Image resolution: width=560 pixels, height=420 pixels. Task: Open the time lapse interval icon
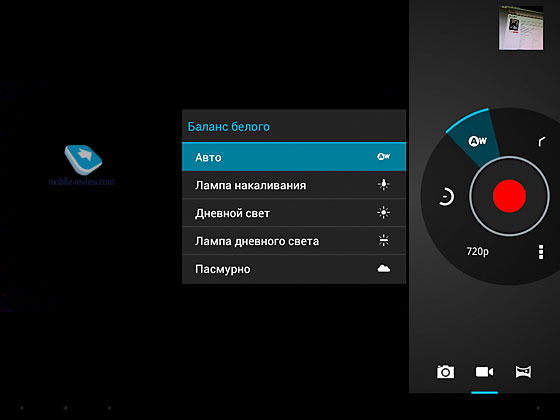click(446, 196)
